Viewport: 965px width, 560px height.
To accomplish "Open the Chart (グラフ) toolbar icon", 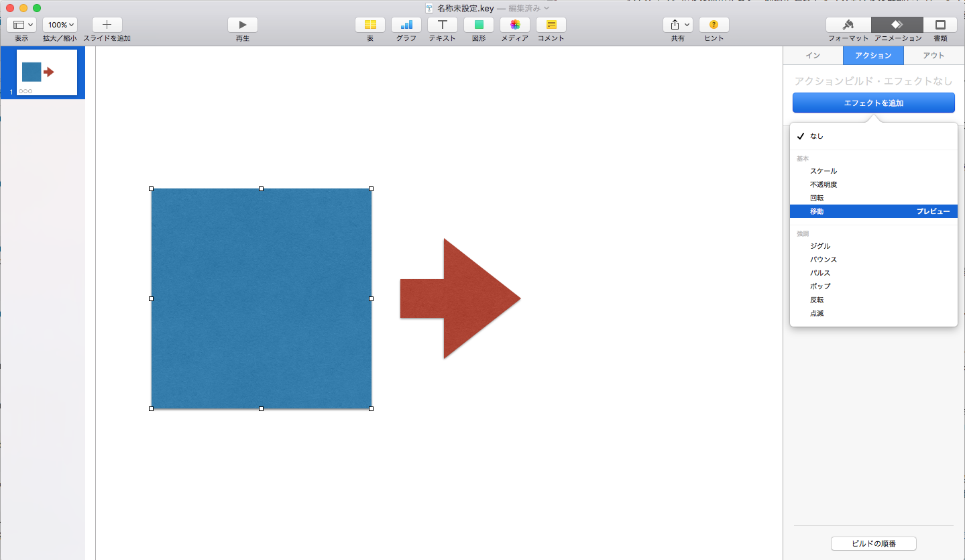I will tap(406, 25).
